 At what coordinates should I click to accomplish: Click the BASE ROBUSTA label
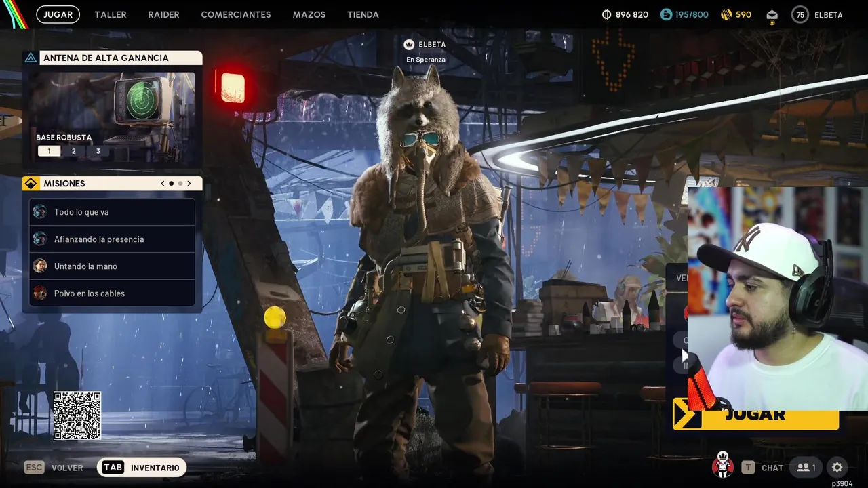pos(64,138)
